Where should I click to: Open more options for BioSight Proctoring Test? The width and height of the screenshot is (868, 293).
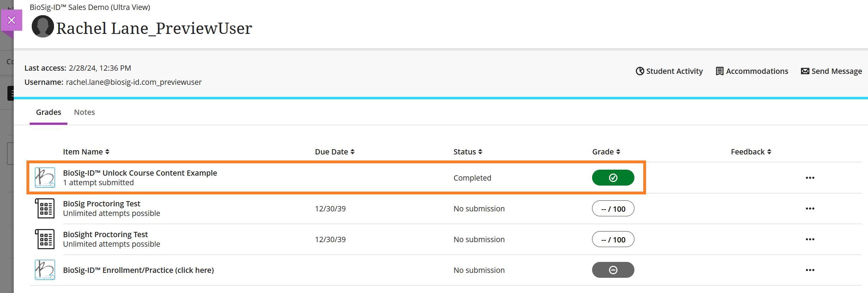click(810, 239)
